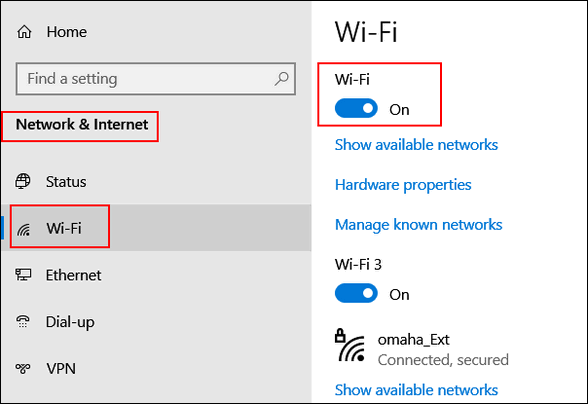Image resolution: width=588 pixels, height=404 pixels.
Task: Open the first Show available networks link
Action: [416, 145]
